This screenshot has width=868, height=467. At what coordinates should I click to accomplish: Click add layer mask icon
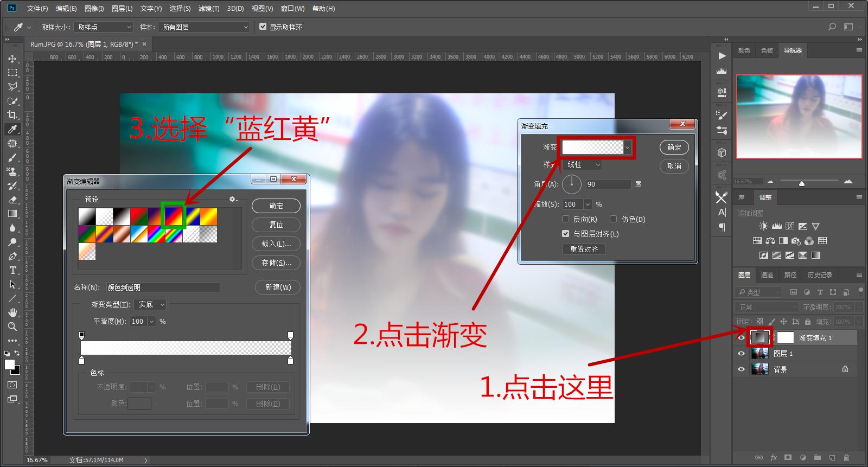[788, 458]
